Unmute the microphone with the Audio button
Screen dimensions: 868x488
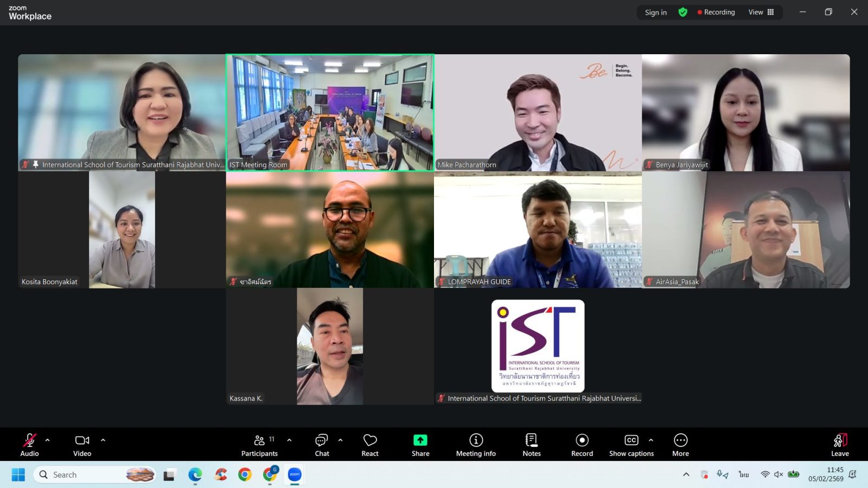click(29, 445)
